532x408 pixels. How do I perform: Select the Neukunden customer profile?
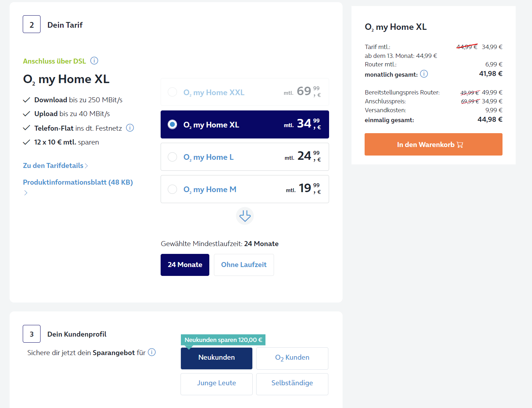pyautogui.click(x=216, y=358)
